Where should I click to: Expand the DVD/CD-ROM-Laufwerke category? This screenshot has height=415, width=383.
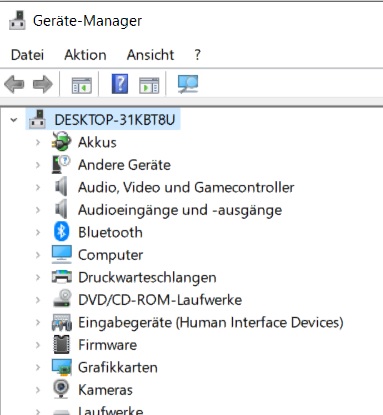point(38,300)
